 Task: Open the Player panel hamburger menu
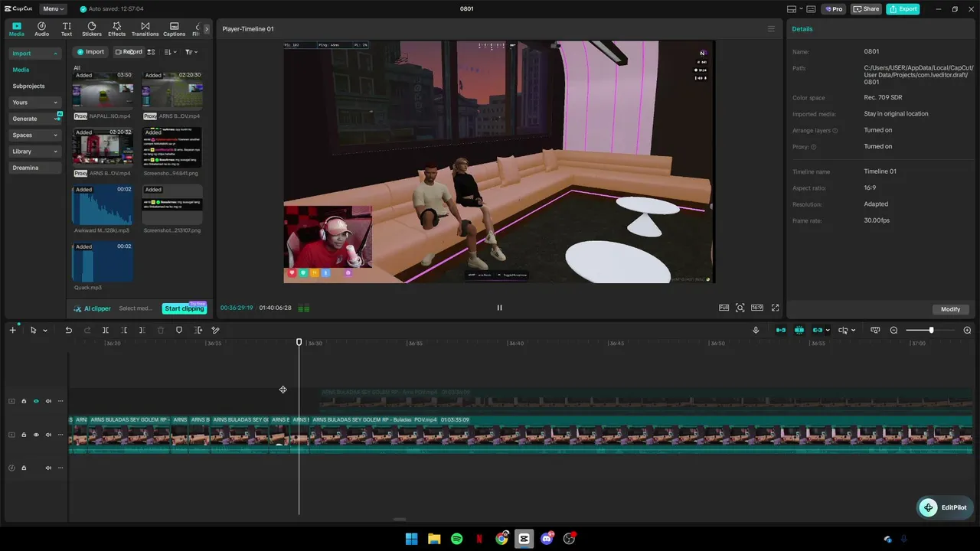tap(771, 29)
